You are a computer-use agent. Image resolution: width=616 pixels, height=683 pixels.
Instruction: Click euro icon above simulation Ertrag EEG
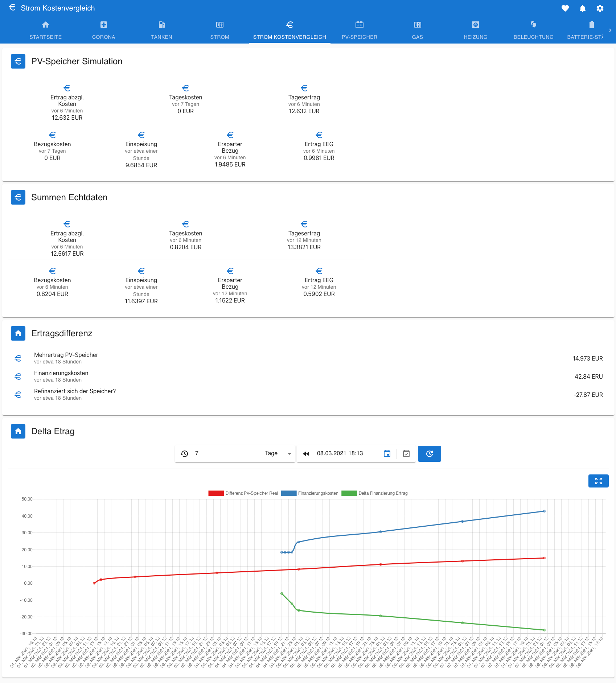pyautogui.click(x=319, y=135)
